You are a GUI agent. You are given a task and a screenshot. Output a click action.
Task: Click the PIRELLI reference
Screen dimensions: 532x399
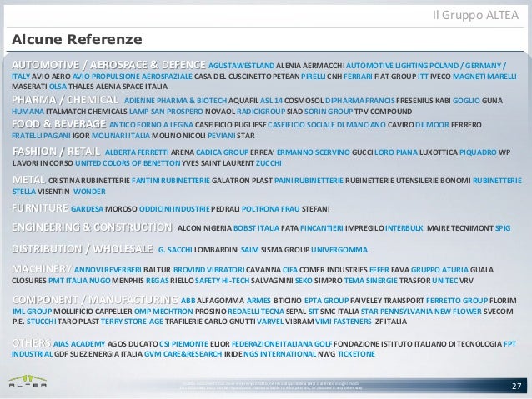(314, 77)
